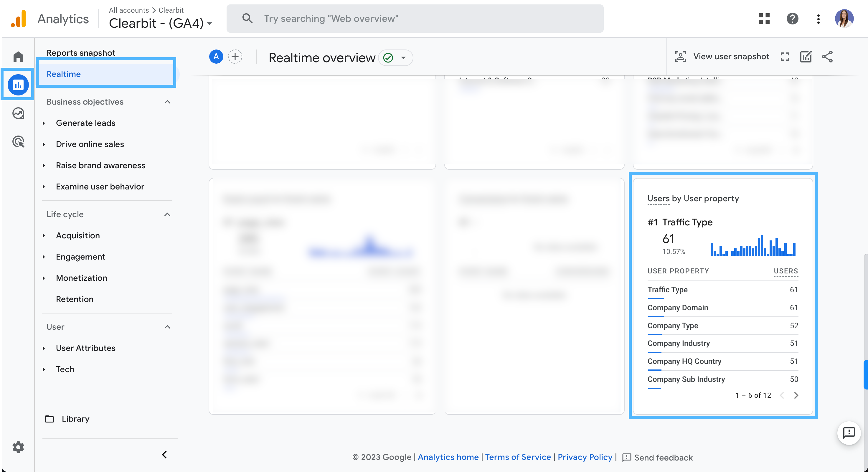Viewport: 868px width, 472px height.
Task: Open the Advertising icon in left rail
Action: (x=18, y=141)
